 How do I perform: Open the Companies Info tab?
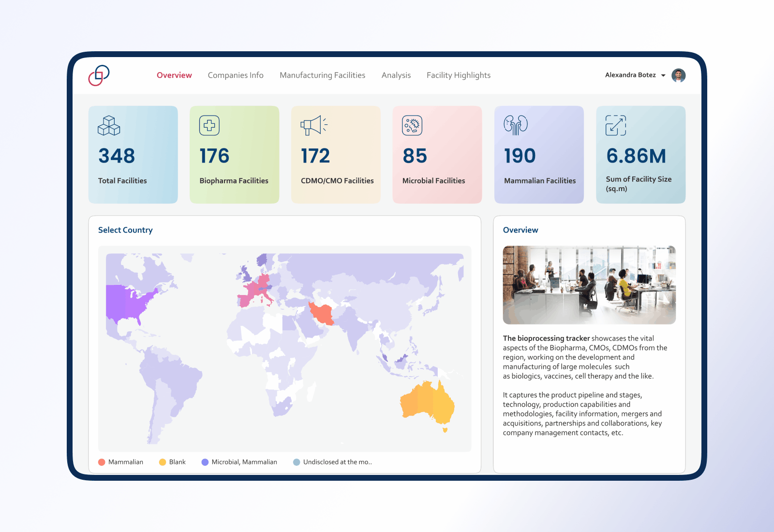[236, 75]
